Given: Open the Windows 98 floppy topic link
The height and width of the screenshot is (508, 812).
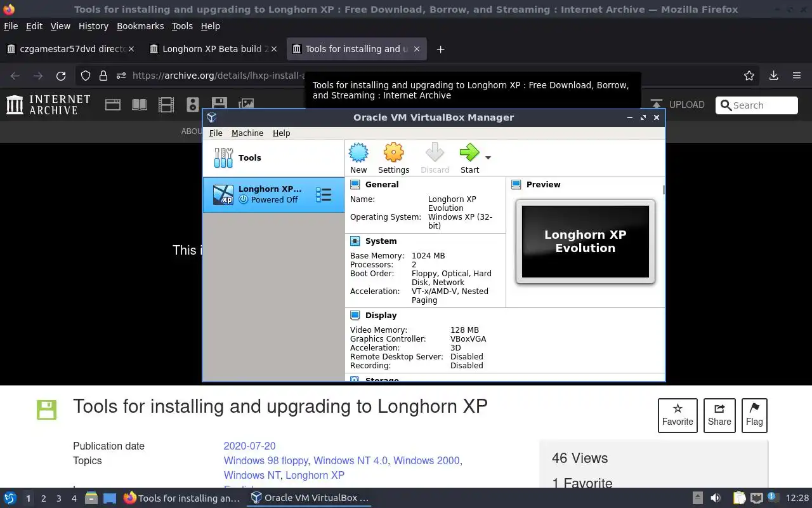Looking at the screenshot, I should (266, 460).
